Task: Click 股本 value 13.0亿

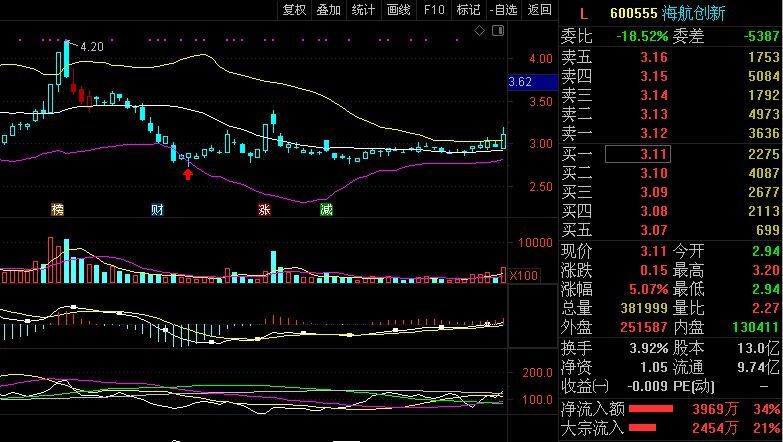Action: pos(759,348)
